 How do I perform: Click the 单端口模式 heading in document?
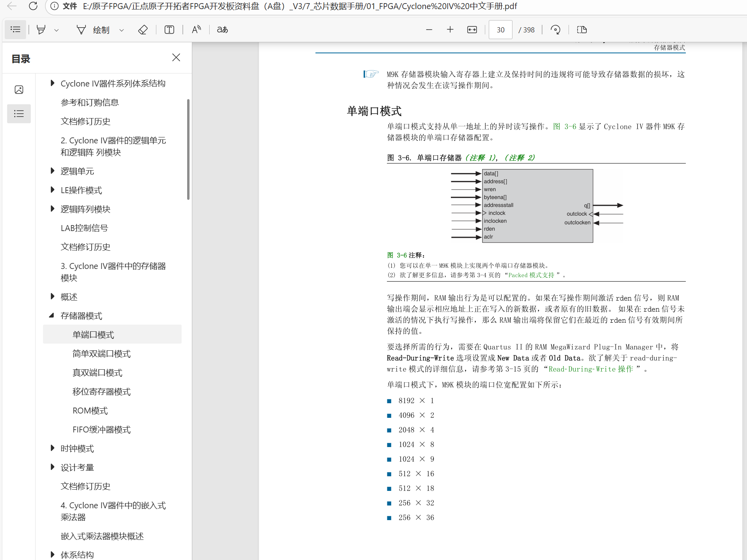[374, 111]
